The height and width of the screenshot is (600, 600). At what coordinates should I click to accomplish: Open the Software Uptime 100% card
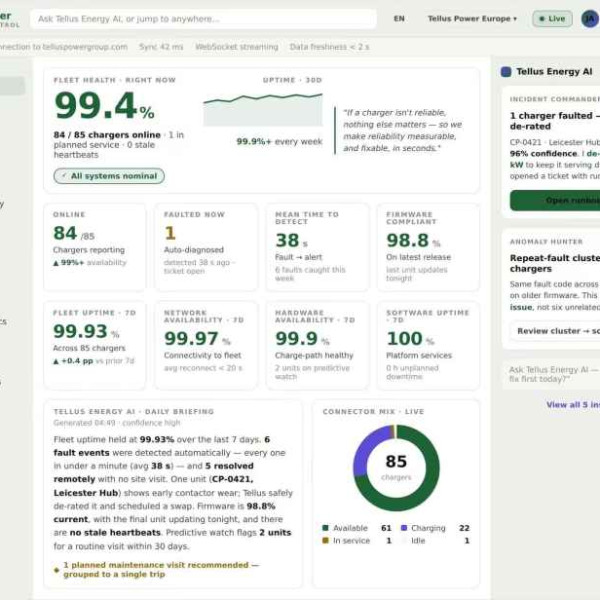[x=428, y=346]
